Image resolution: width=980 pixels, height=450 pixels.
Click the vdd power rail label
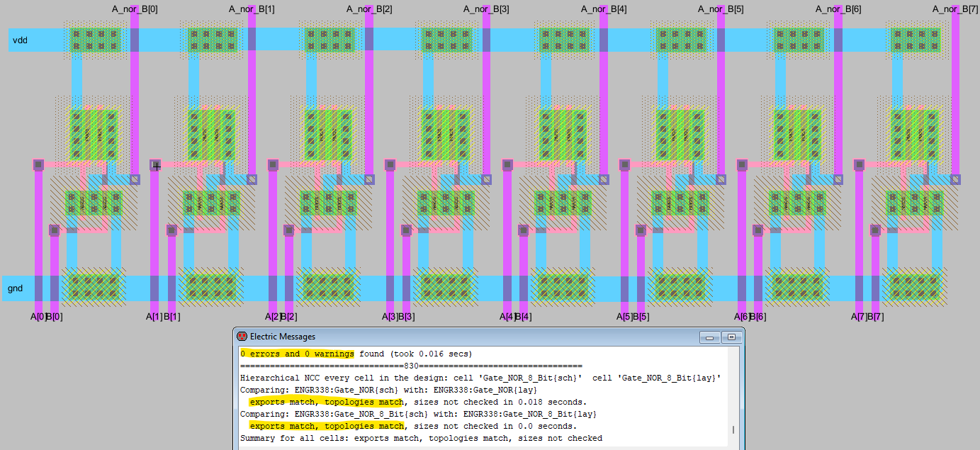[19, 40]
